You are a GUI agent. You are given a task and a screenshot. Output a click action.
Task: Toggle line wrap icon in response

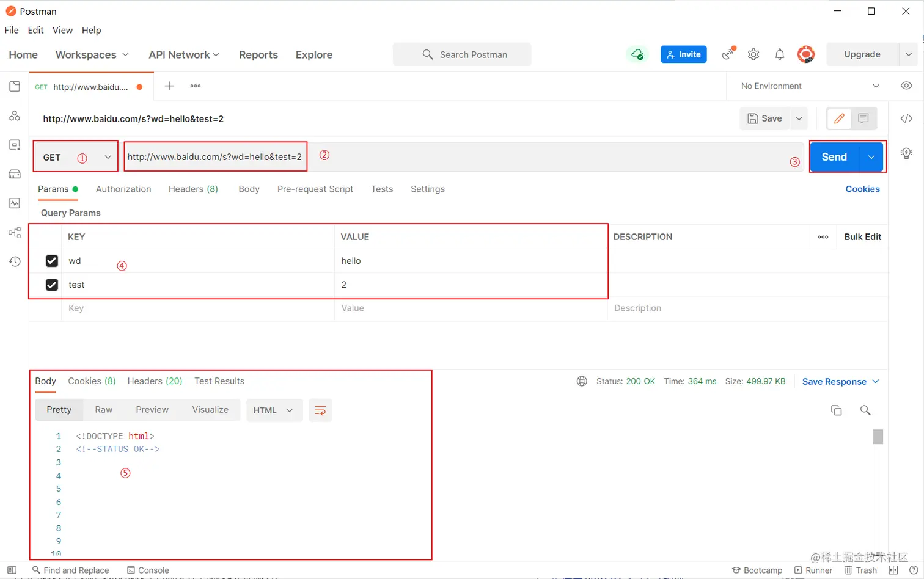point(320,410)
